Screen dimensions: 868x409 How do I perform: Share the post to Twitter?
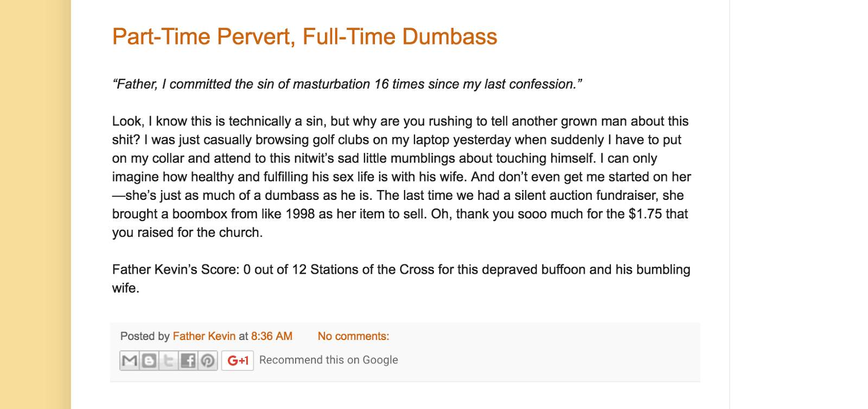tap(169, 361)
